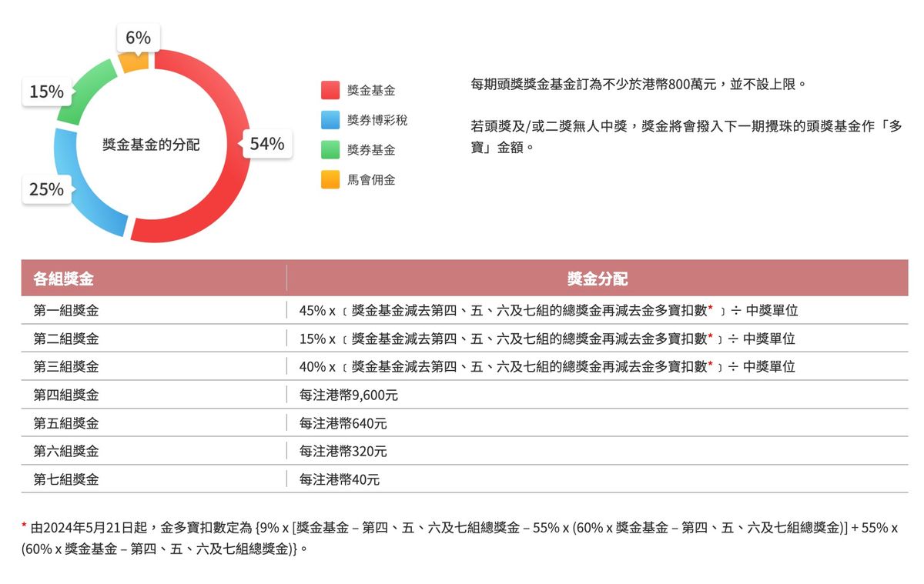Click the orange donut chart segment
This screenshot has height=584, width=924.
tap(136, 61)
